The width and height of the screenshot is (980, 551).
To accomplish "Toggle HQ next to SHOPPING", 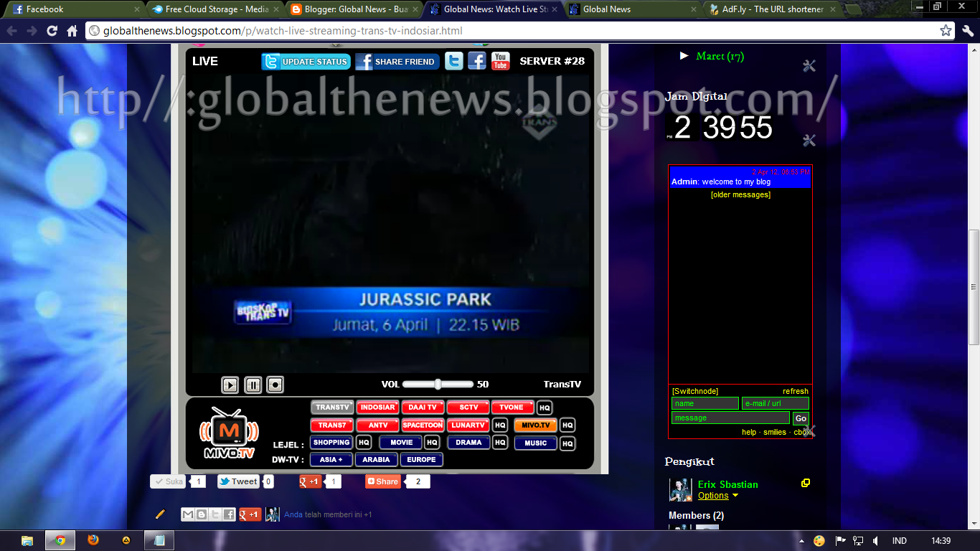I will [364, 443].
